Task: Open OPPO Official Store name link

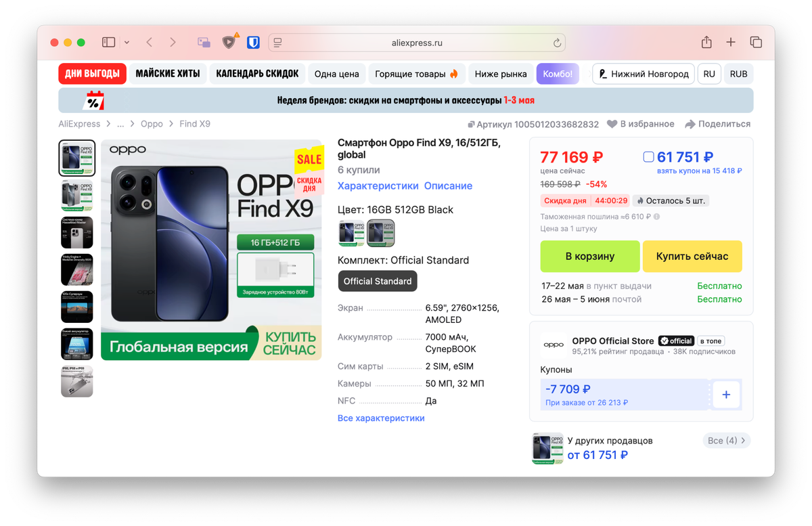Action: [x=613, y=341]
